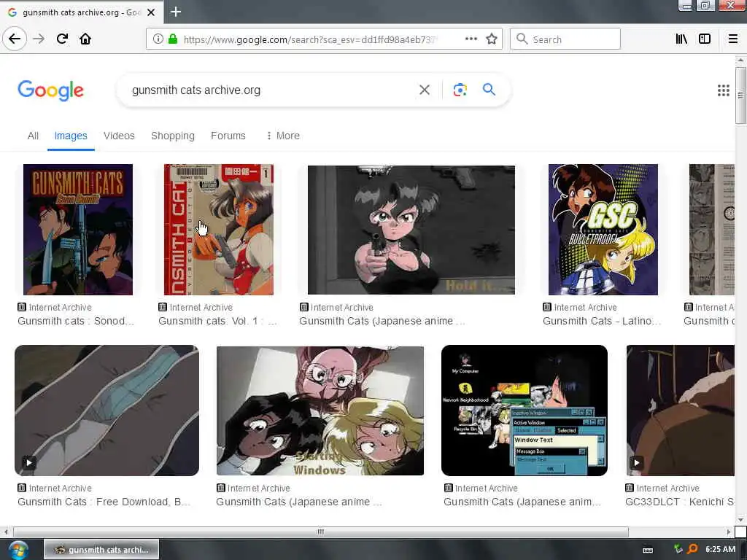Open the Gunsmith Cats Sonoda cover thumbnail

pos(78,230)
